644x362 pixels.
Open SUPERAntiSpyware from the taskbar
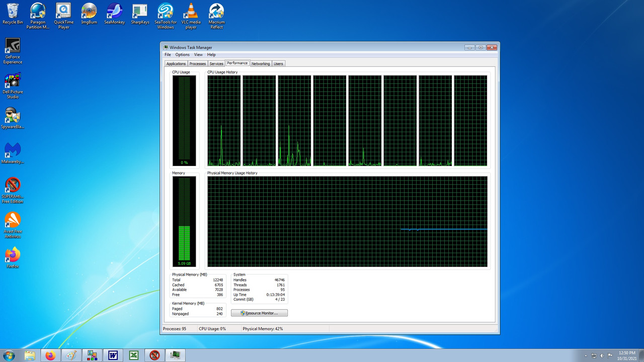pos(154,355)
